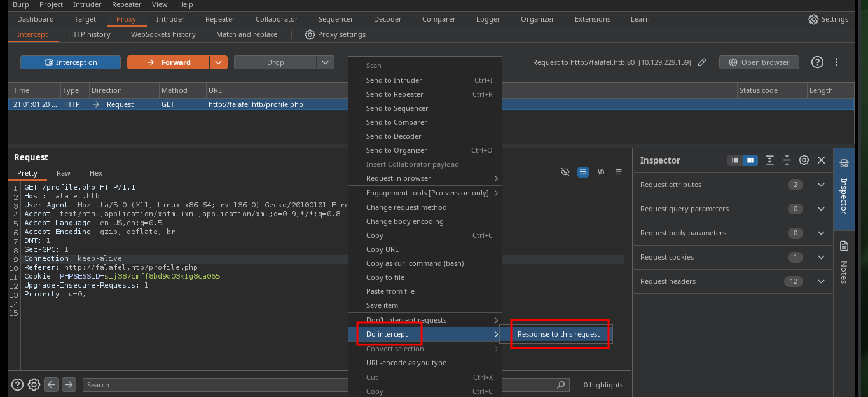This screenshot has height=397, width=868.
Task: Expand all Inspector sections icon
Action: pos(769,160)
